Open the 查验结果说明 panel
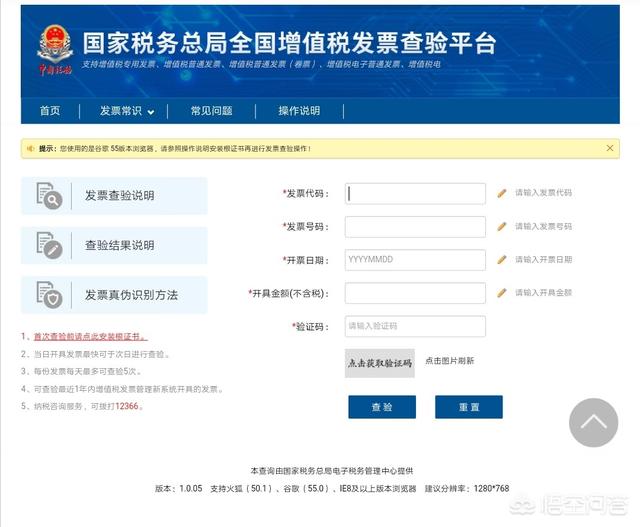The width and height of the screenshot is (640, 527). click(114, 245)
